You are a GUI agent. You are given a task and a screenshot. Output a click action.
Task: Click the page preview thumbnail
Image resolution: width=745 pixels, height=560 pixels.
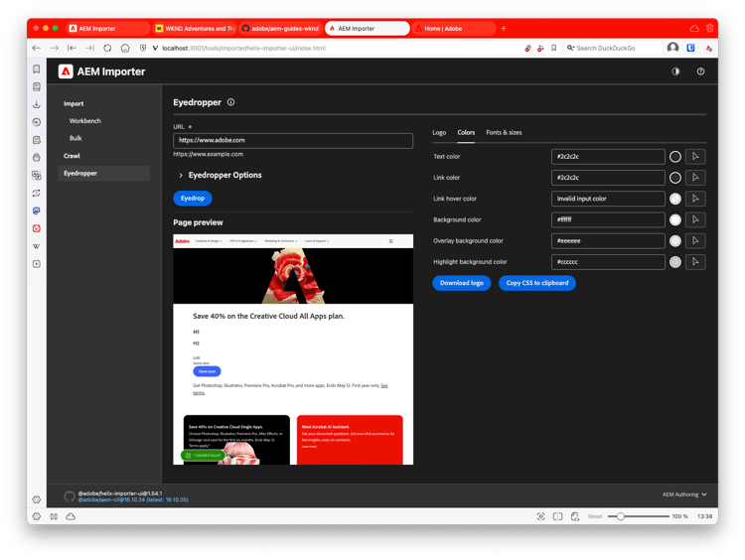(293, 350)
